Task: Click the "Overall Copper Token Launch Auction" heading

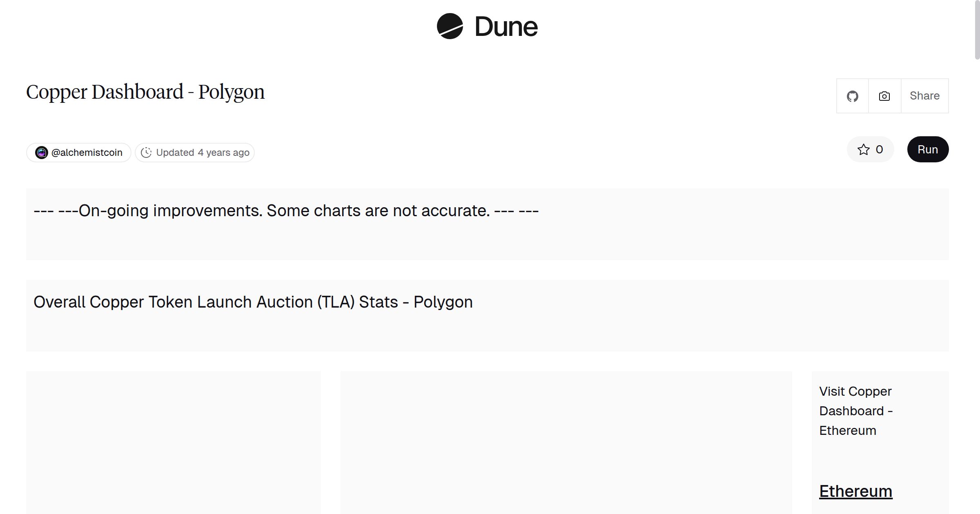Action: coord(253,302)
